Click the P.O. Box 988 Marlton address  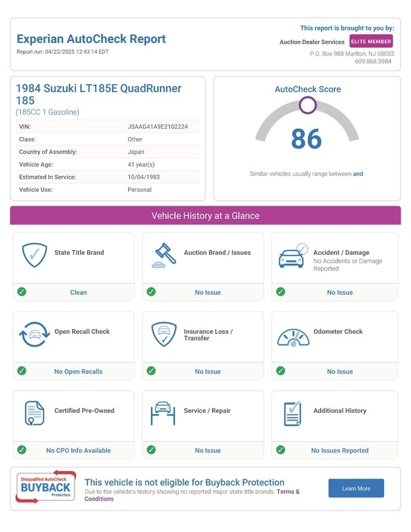[x=352, y=53]
